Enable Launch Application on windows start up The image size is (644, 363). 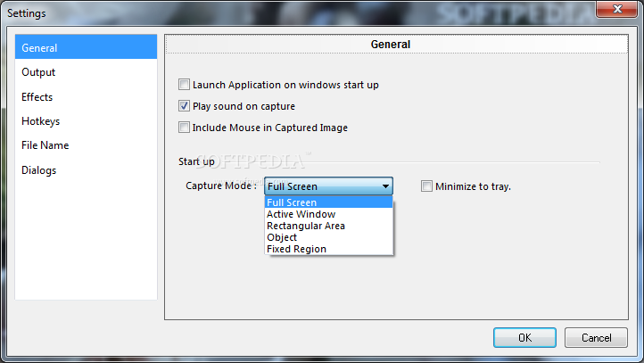[184, 85]
